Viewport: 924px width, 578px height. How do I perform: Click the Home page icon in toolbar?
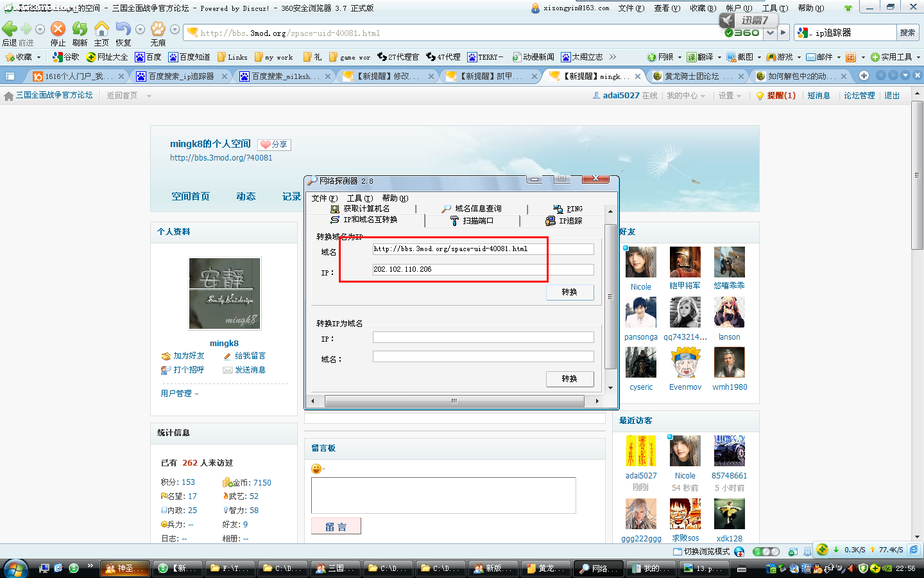click(x=101, y=30)
